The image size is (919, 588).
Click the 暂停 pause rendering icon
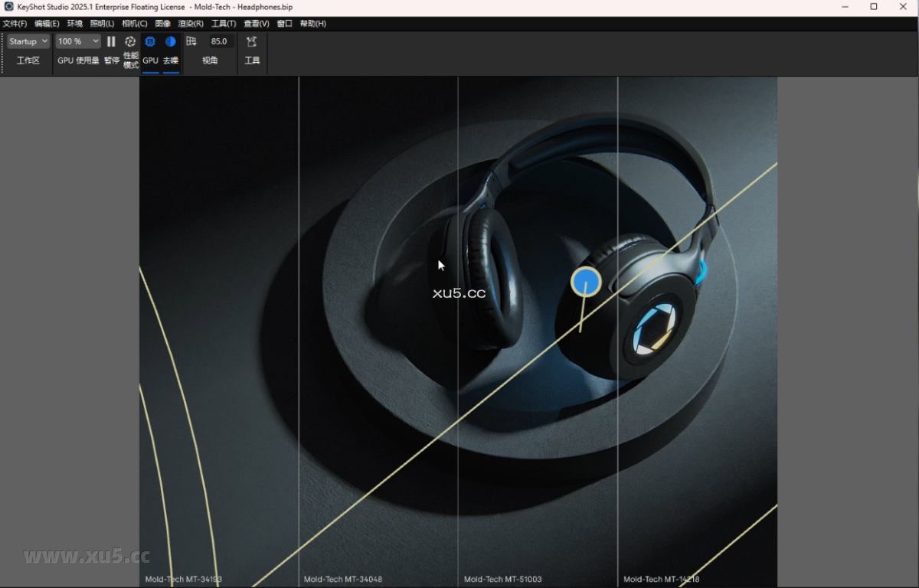coord(111,41)
